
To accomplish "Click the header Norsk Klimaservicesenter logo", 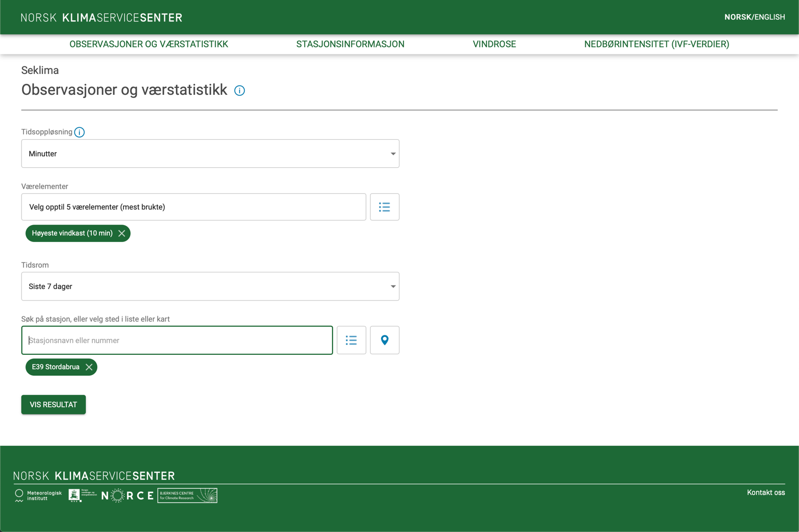I will pos(101,18).
